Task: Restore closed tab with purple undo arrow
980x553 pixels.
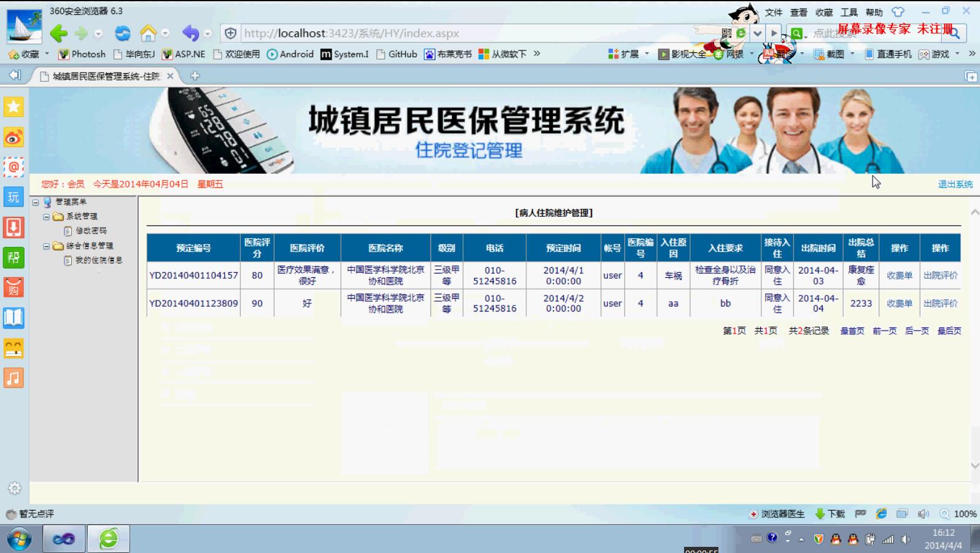Action: (x=191, y=33)
